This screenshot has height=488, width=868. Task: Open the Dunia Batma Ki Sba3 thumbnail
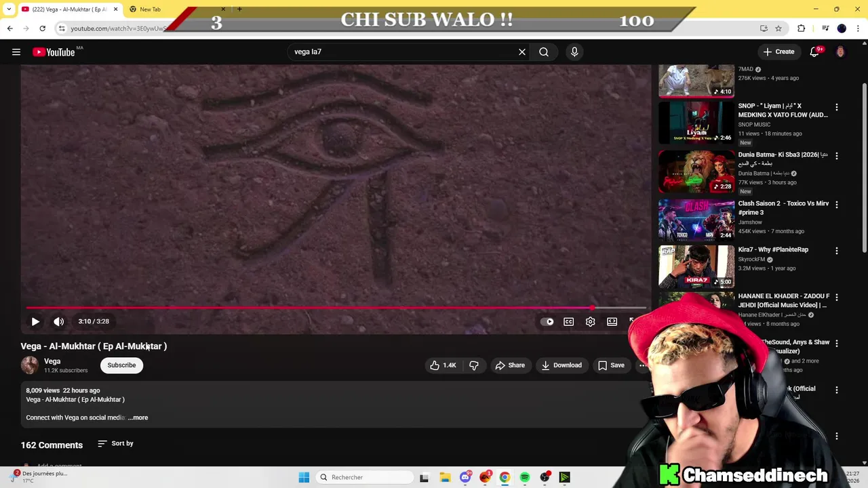(x=696, y=171)
